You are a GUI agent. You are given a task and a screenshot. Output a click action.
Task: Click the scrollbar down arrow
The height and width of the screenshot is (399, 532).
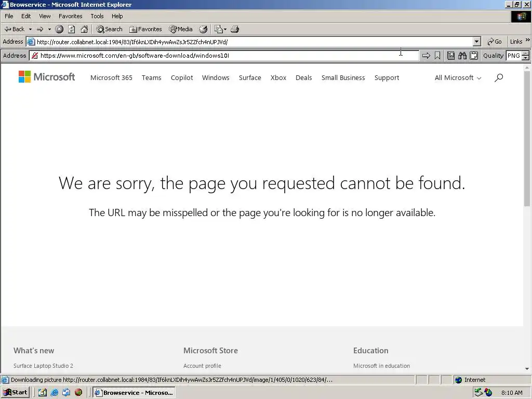[527, 369]
